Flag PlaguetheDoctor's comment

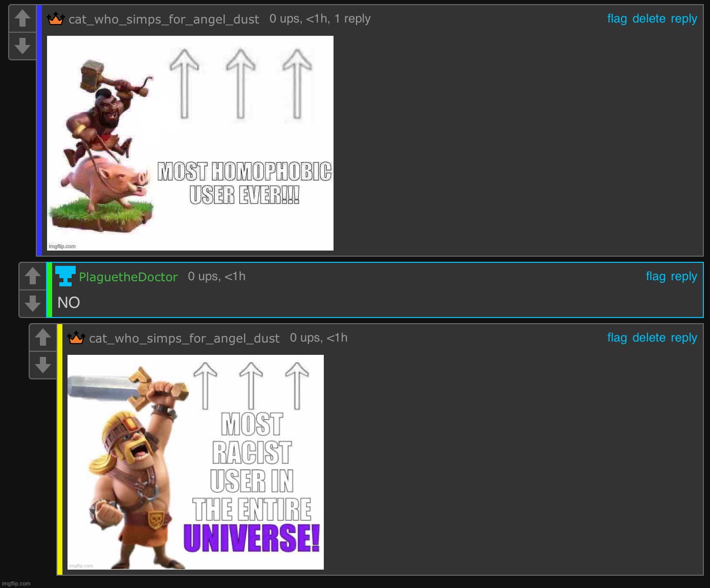(655, 277)
